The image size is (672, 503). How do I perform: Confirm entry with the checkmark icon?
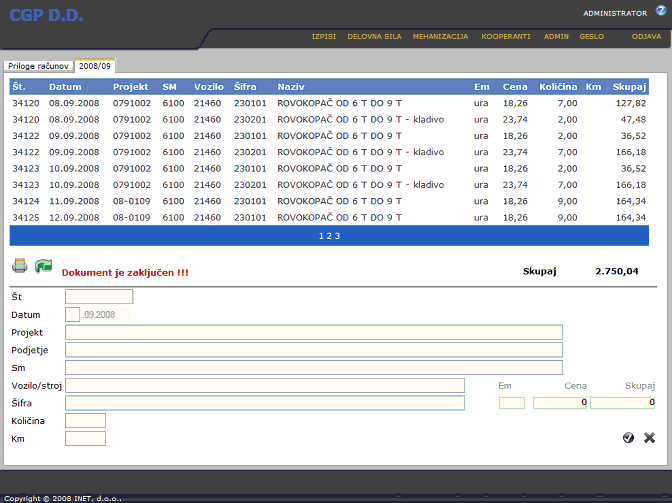pos(628,437)
